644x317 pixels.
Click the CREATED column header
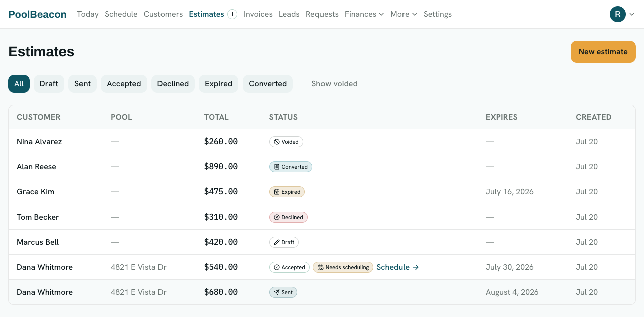coord(594,117)
